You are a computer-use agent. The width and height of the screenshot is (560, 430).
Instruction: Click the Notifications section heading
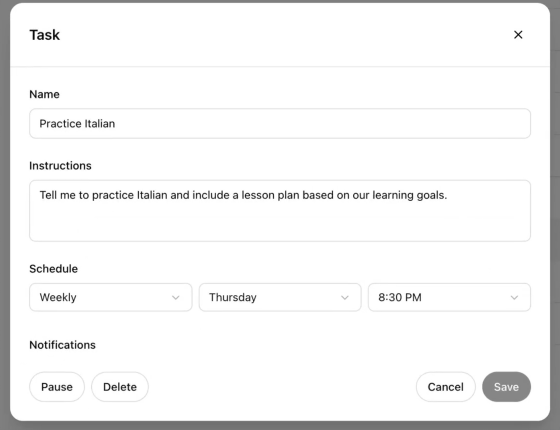pos(62,345)
